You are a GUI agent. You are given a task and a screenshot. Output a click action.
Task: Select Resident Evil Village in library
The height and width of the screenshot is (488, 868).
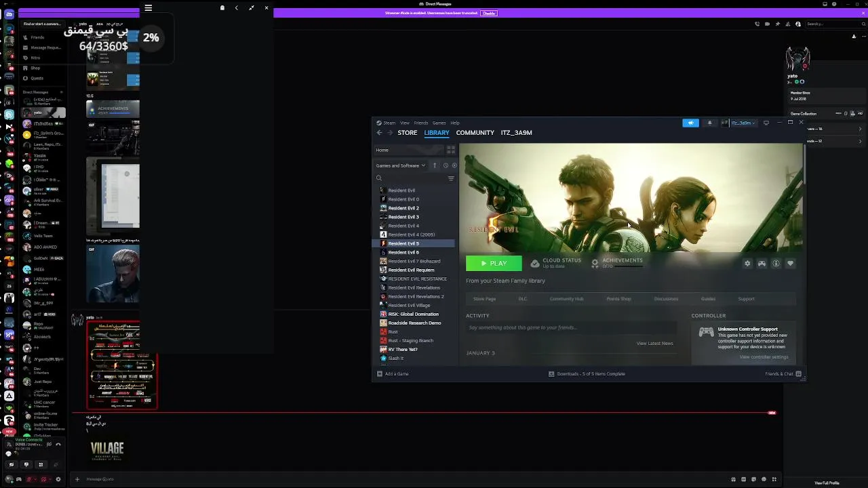coord(409,305)
